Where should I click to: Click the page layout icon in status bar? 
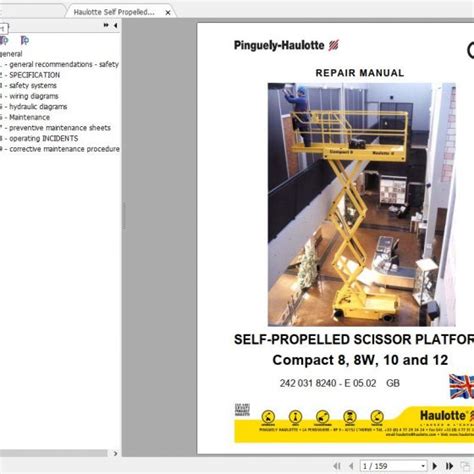pyautogui.click(x=464, y=466)
